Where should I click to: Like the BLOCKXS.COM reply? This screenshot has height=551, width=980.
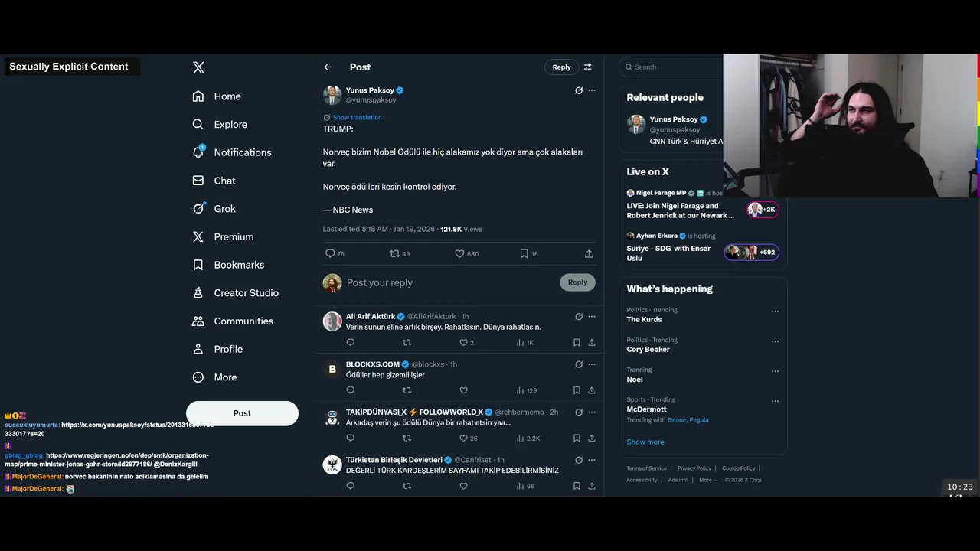click(x=463, y=390)
